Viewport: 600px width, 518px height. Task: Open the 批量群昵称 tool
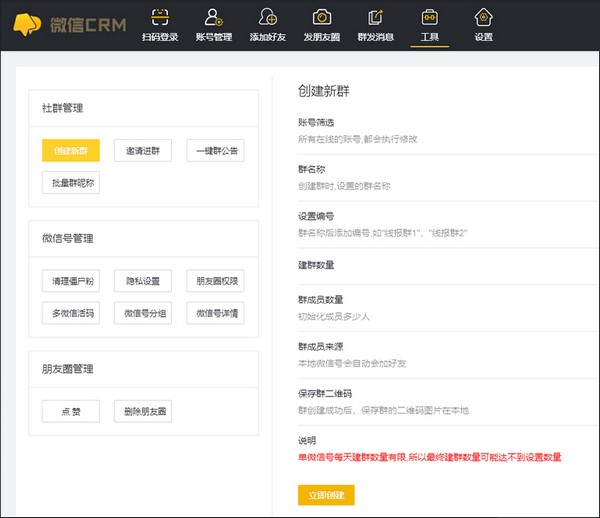click(71, 183)
